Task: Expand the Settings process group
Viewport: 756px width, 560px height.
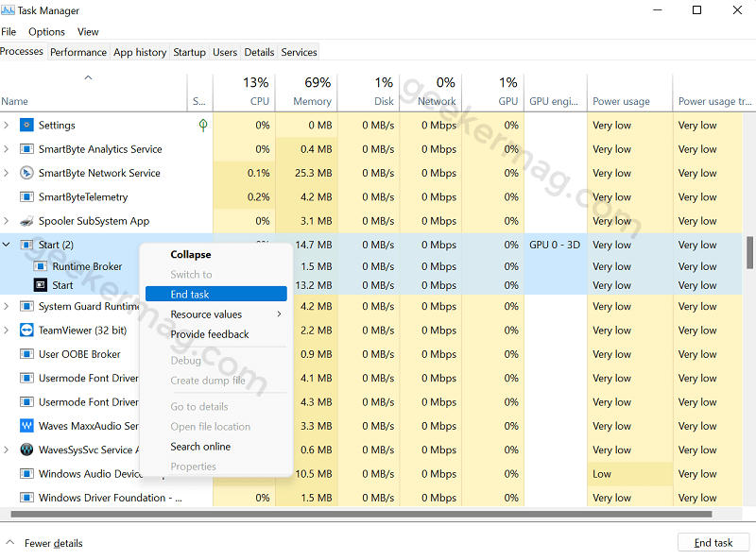Action: click(x=7, y=126)
